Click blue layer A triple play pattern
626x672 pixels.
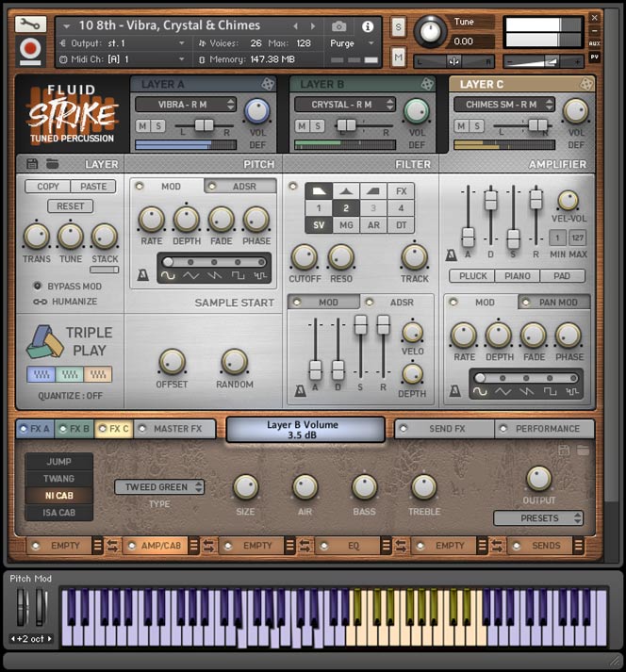tap(41, 374)
